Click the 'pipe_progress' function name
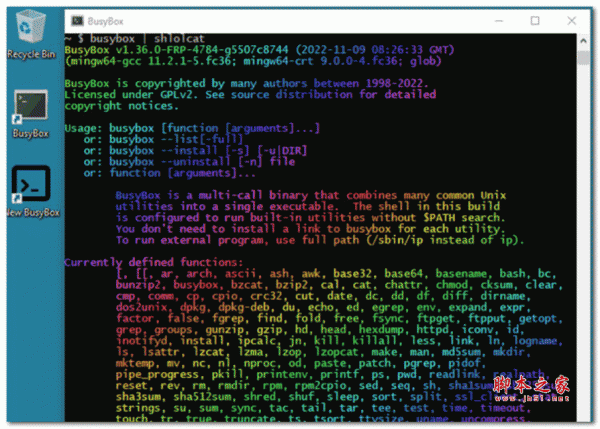 tap(157, 374)
